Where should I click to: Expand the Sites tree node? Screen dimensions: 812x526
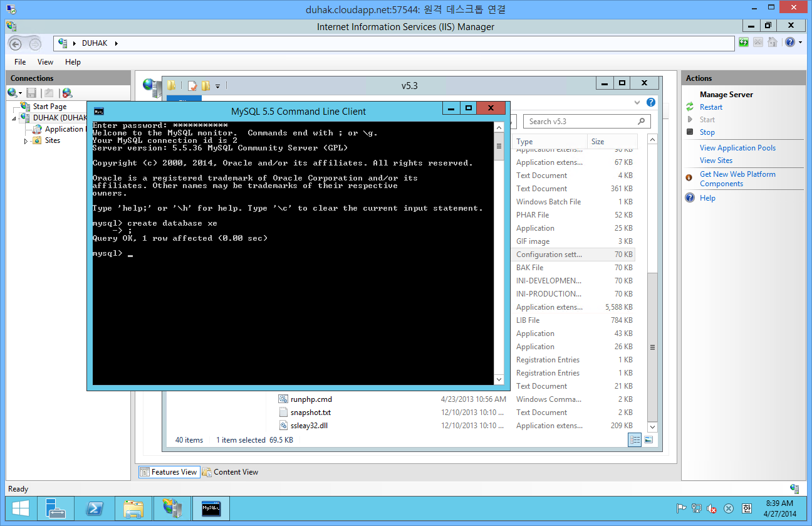(26, 141)
